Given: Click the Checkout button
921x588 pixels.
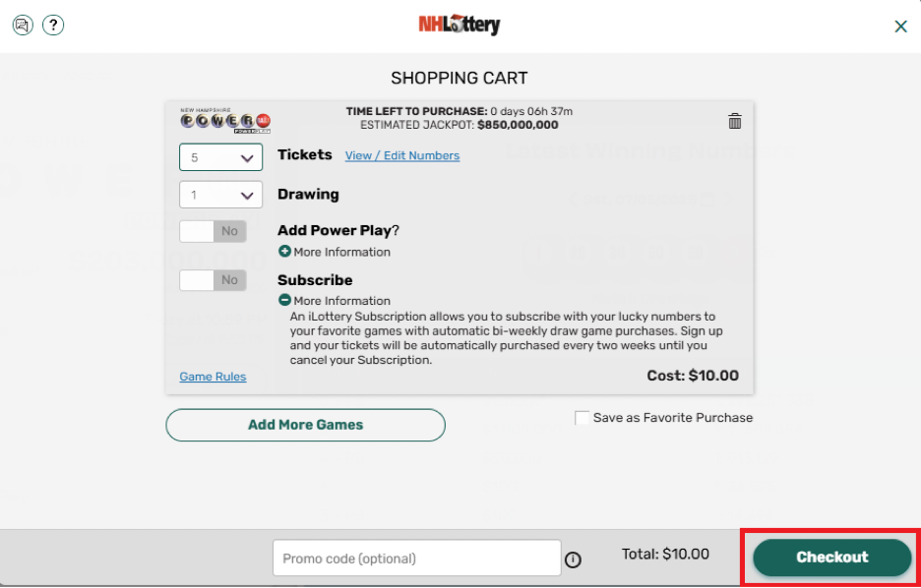Looking at the screenshot, I should pyautogui.click(x=831, y=558).
